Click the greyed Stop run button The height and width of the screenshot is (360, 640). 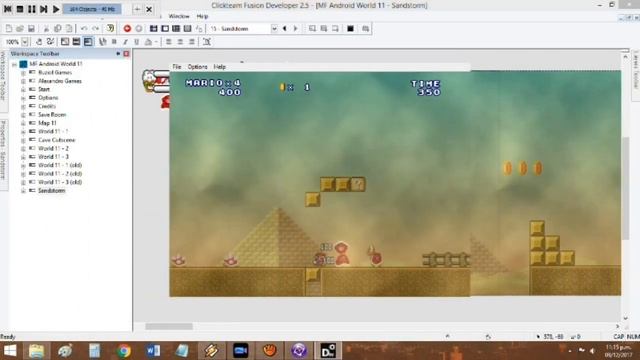139,29
